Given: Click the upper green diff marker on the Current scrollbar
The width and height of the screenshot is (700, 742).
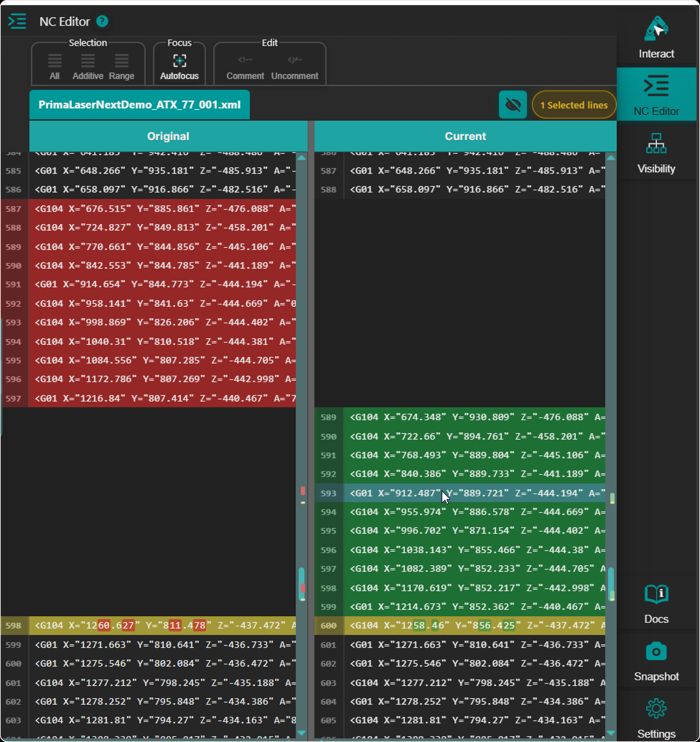Looking at the screenshot, I should tap(612, 498).
